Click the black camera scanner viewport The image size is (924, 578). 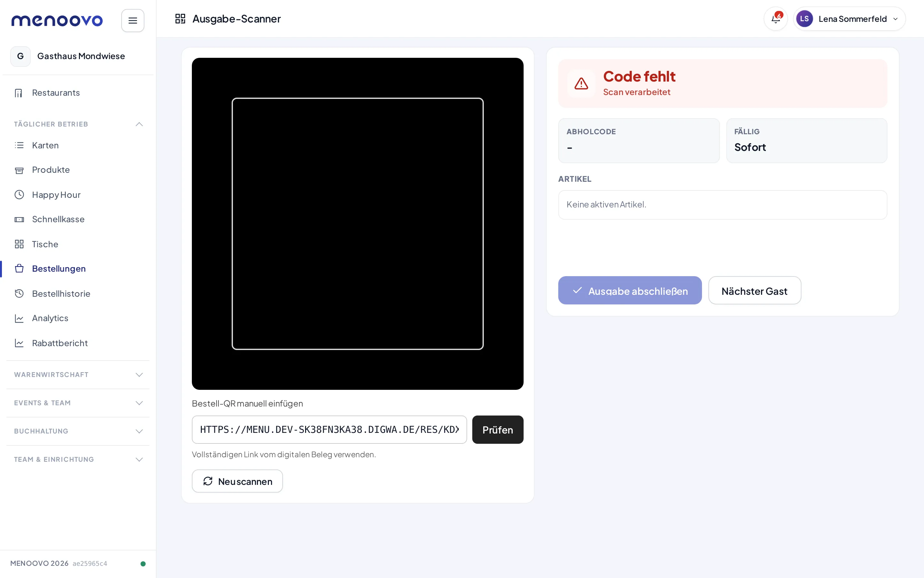(357, 223)
